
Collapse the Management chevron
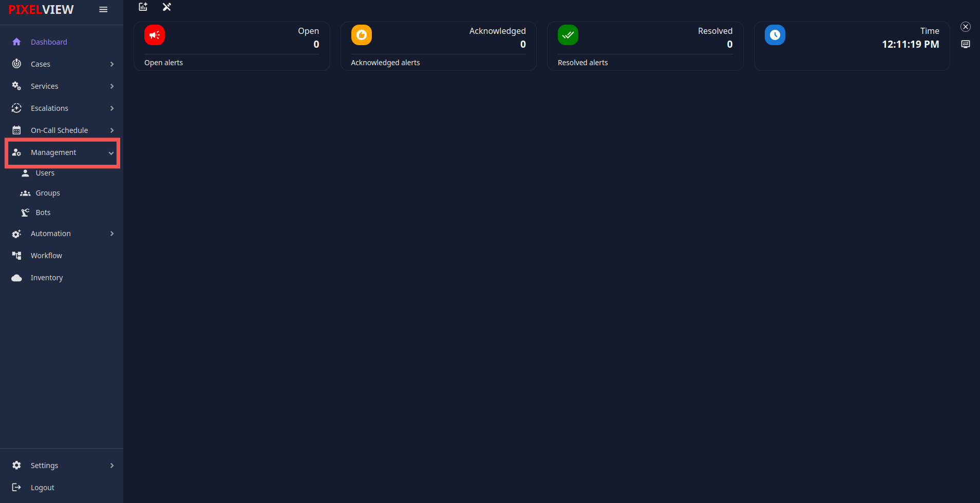(x=111, y=153)
